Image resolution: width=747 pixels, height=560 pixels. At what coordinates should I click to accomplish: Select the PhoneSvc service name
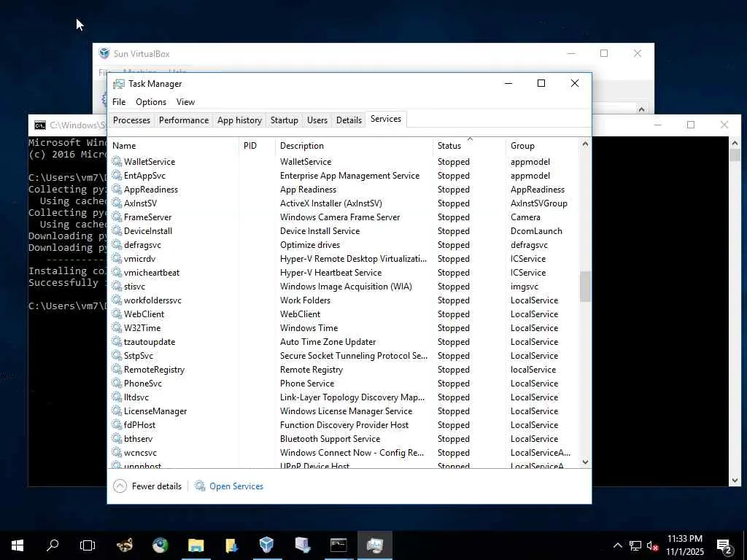(x=143, y=383)
